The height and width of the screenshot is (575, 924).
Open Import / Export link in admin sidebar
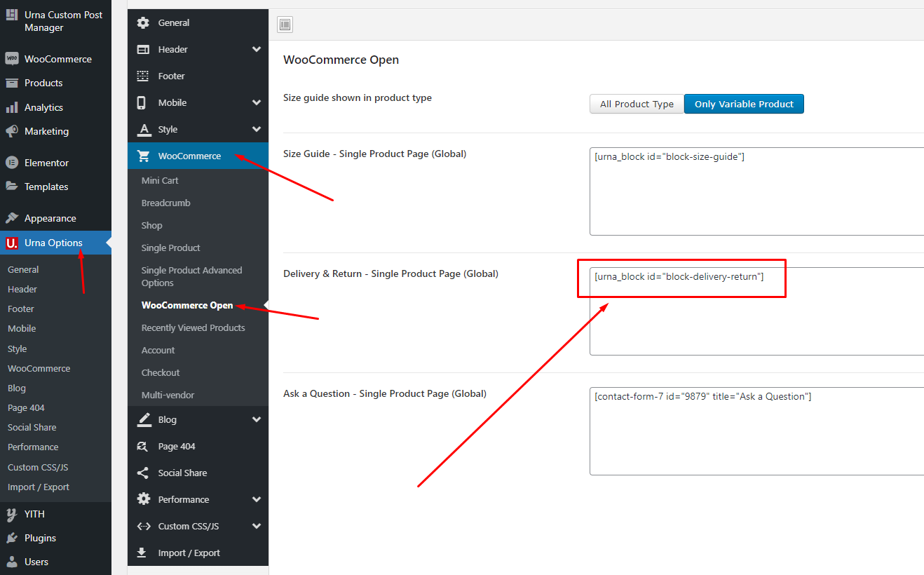pyautogui.click(x=39, y=487)
